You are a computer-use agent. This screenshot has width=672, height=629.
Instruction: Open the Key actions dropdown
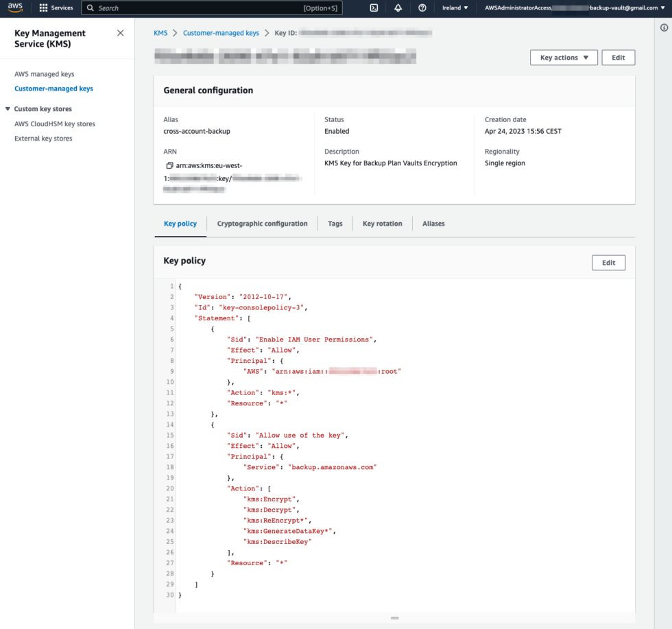pos(564,58)
